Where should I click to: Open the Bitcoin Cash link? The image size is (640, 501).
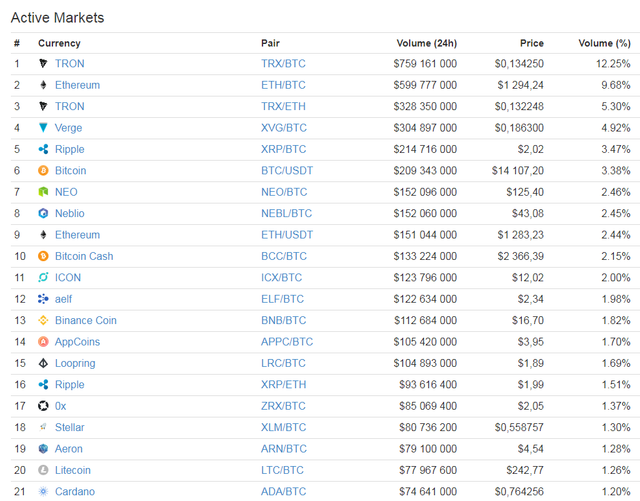click(x=84, y=256)
